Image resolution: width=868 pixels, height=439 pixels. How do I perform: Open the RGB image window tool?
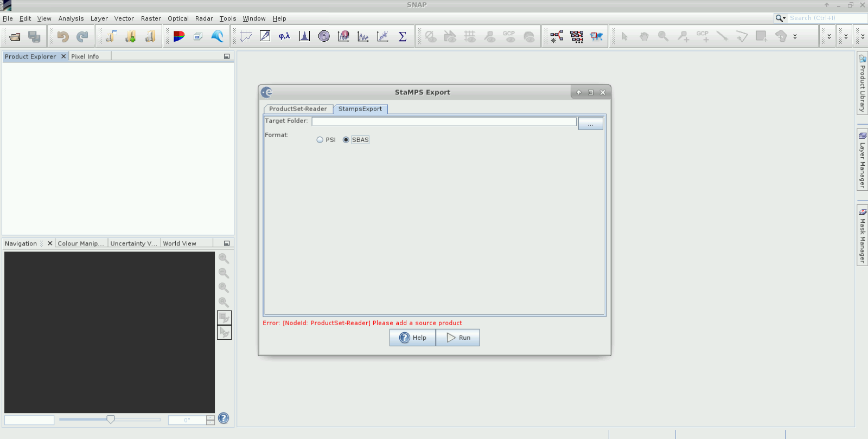point(178,36)
